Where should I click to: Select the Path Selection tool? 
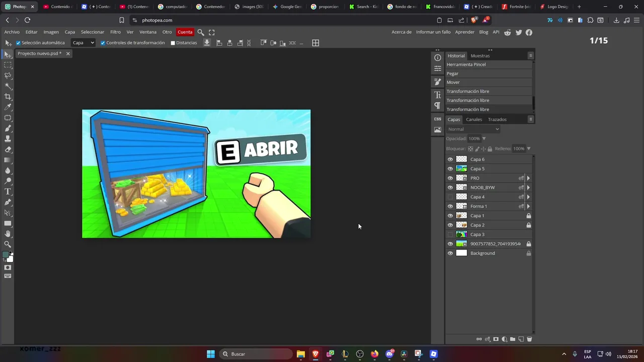coord(8,213)
